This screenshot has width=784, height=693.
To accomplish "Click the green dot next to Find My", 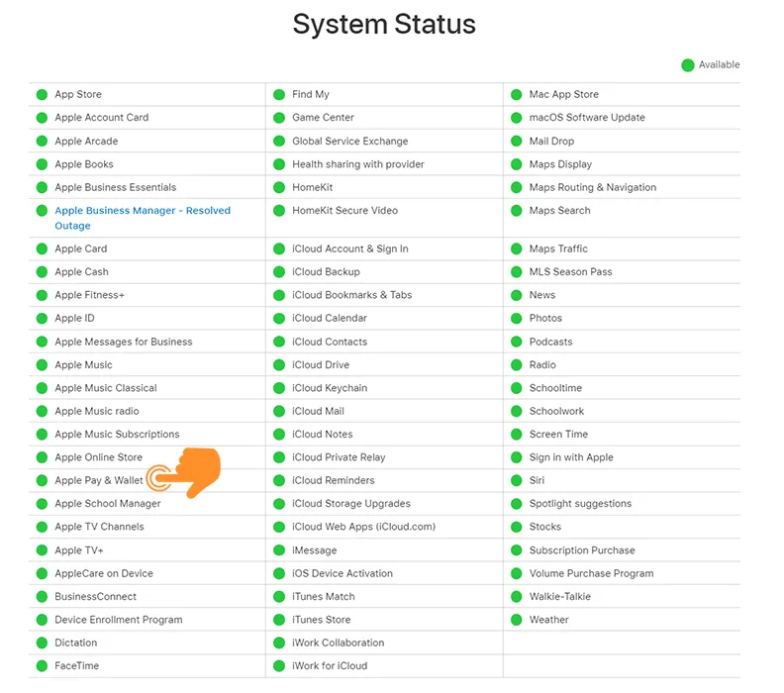I will tap(279, 94).
